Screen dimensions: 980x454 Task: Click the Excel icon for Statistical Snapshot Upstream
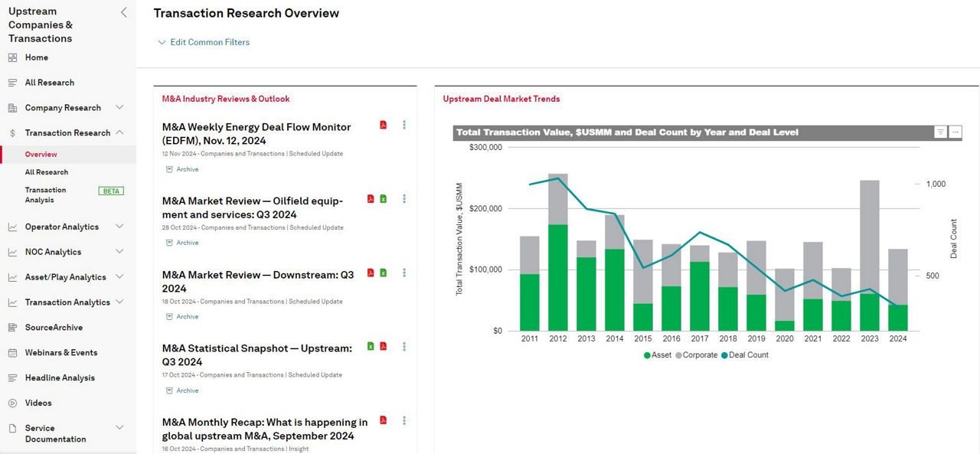coord(371,346)
